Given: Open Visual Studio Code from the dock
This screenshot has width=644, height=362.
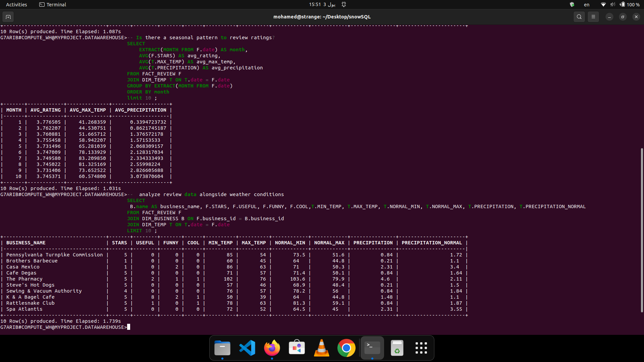Looking at the screenshot, I should pos(247,348).
